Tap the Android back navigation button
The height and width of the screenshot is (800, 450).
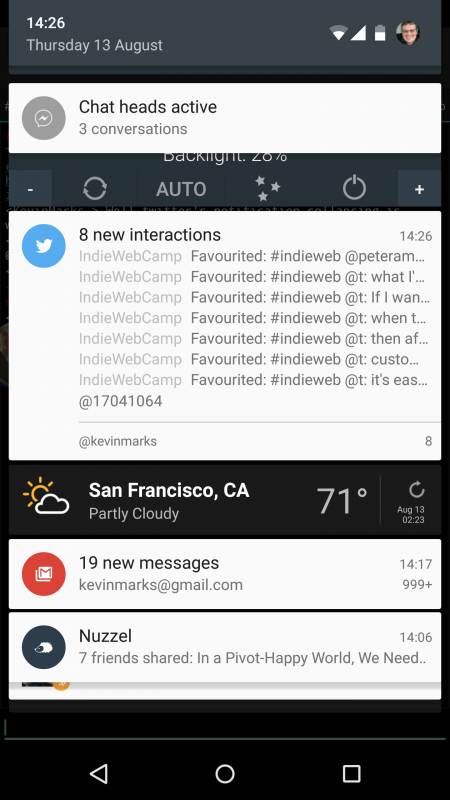pyautogui.click(x=98, y=773)
